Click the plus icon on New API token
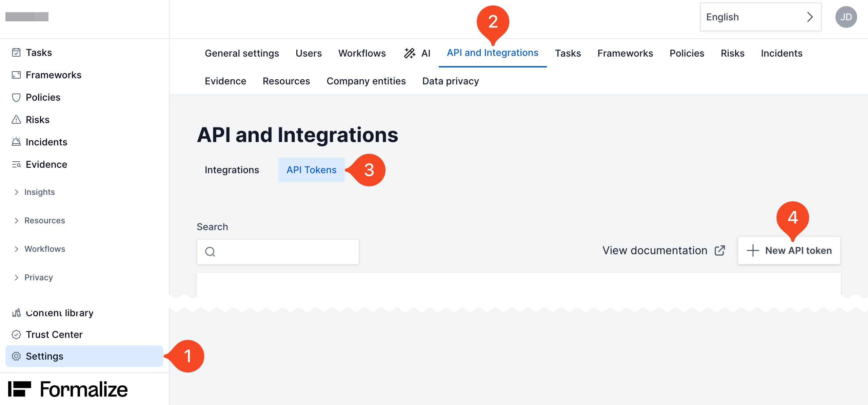The image size is (868, 405). click(753, 250)
